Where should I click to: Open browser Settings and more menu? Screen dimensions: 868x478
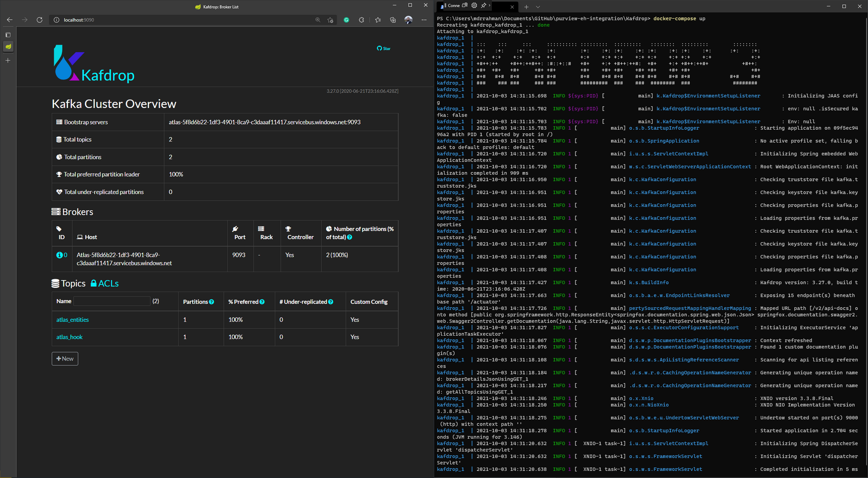click(x=424, y=20)
